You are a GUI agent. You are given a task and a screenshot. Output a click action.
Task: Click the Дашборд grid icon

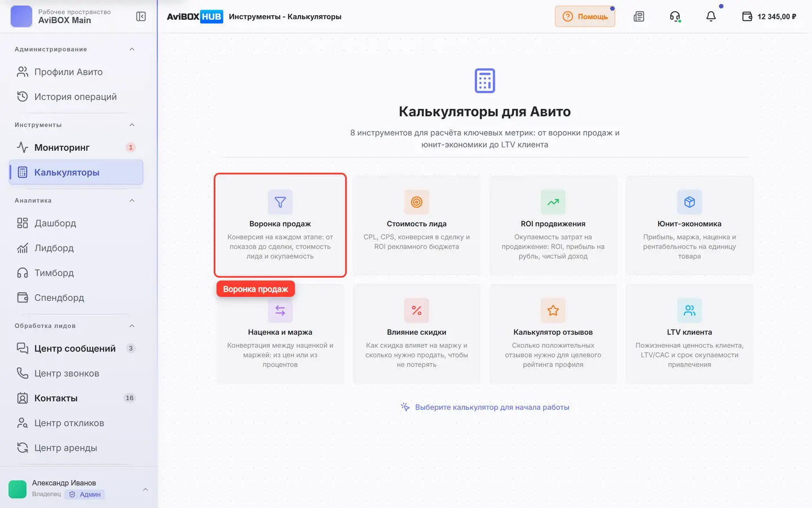[23, 223]
